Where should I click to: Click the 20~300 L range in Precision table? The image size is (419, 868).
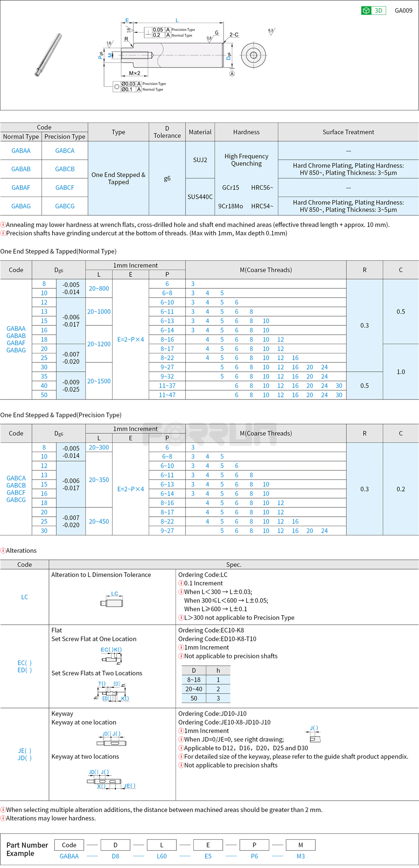99,447
